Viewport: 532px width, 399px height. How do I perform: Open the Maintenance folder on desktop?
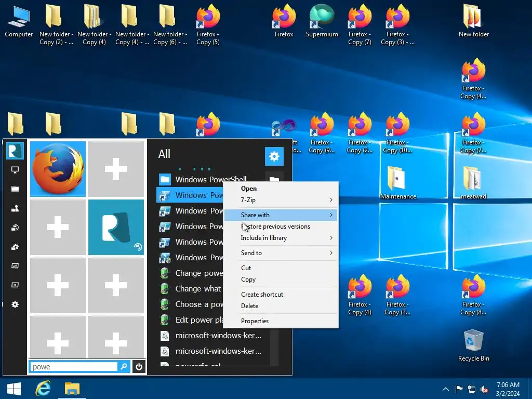click(398, 182)
